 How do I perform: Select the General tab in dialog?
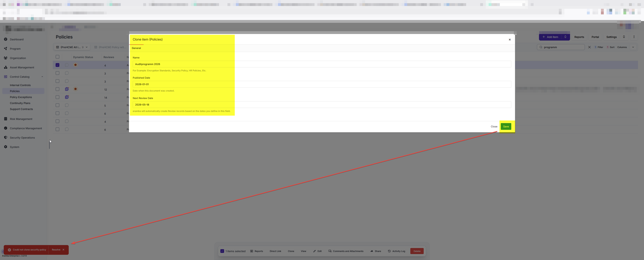(136, 48)
